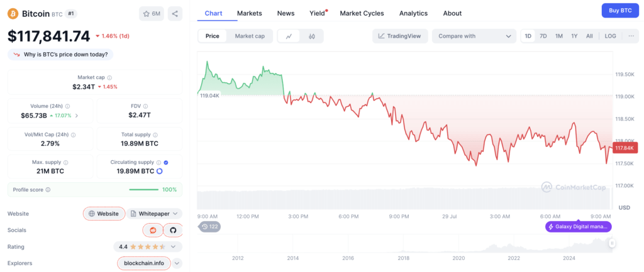Expand the Whitepaper dropdown

[154, 214]
